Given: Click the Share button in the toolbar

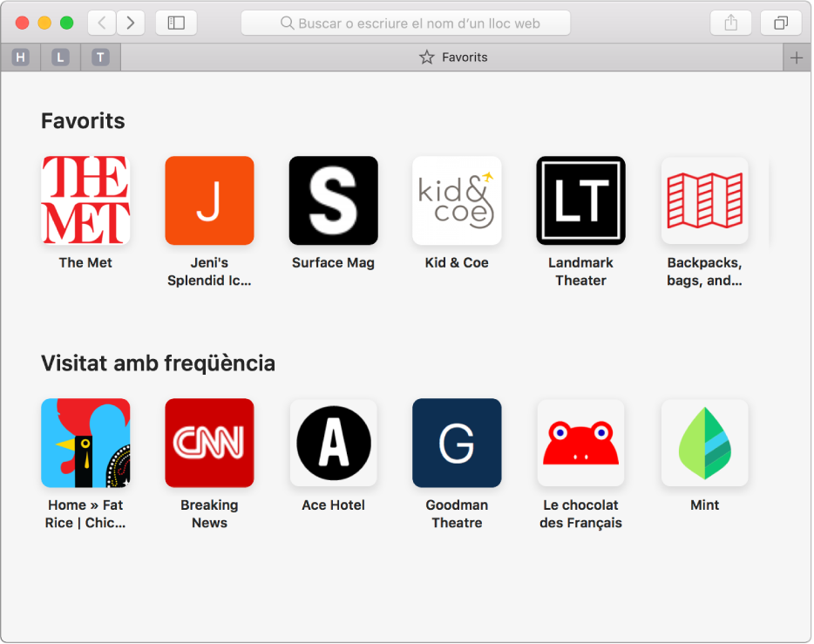Looking at the screenshot, I should (730, 23).
